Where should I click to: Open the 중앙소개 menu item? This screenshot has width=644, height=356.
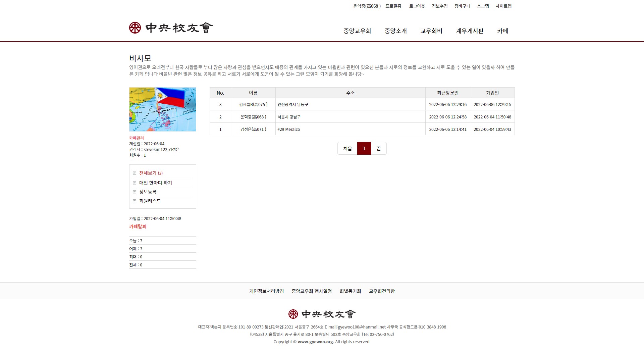tap(395, 31)
